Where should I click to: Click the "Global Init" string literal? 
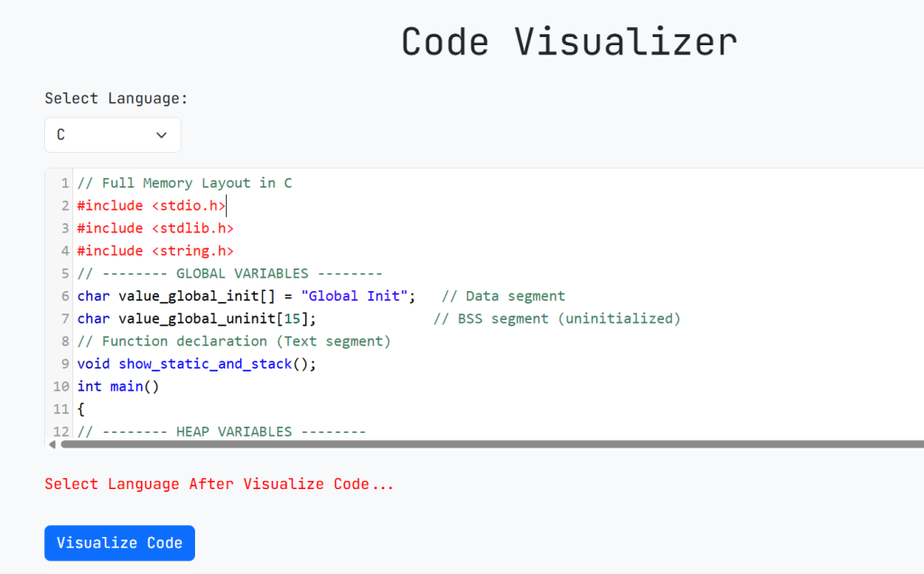click(x=359, y=296)
